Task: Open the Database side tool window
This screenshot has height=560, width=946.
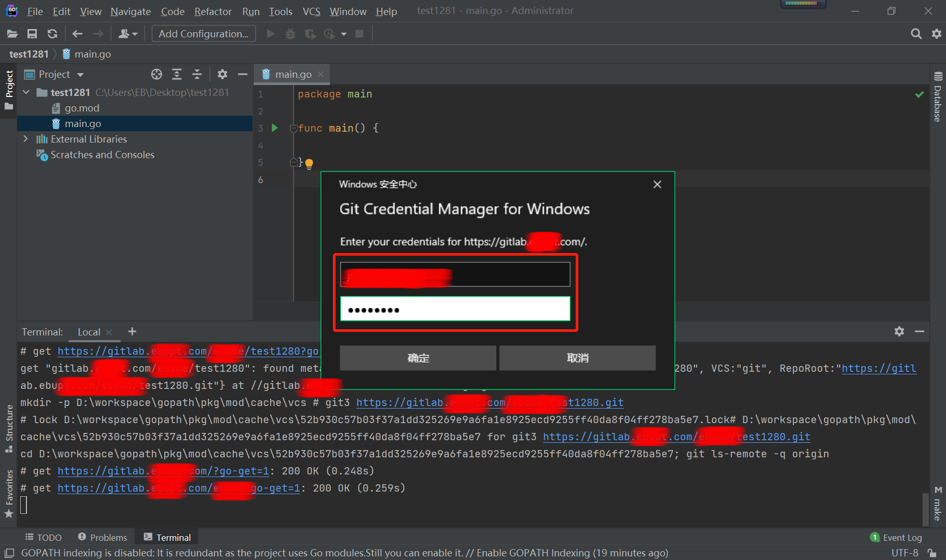Action: click(x=938, y=97)
